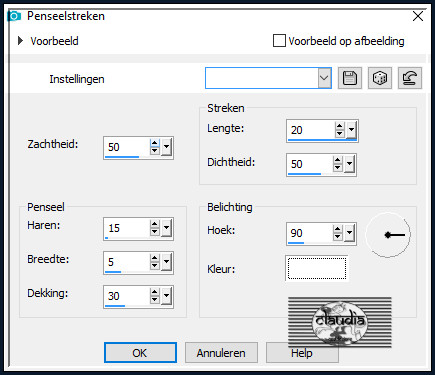
Task: Click the randomize parameters dice icon
Action: point(380,78)
